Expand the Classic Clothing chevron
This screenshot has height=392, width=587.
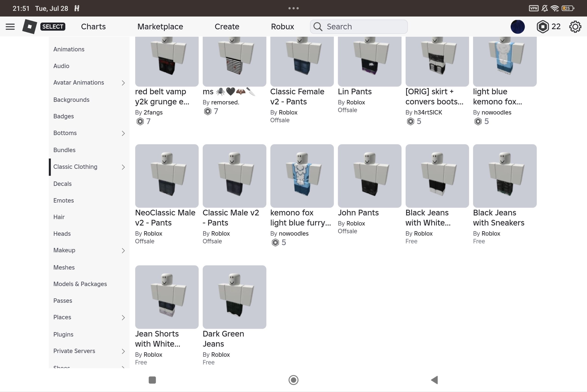tap(123, 167)
